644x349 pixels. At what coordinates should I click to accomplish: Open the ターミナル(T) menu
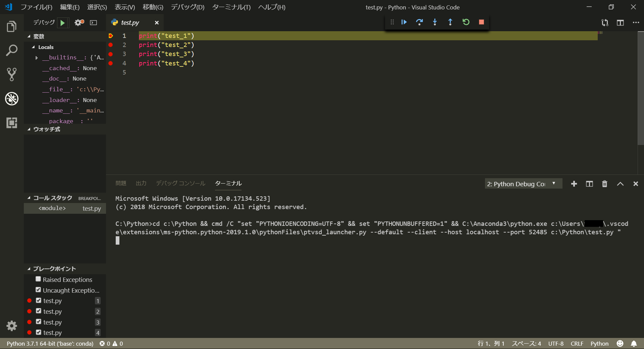pyautogui.click(x=231, y=7)
